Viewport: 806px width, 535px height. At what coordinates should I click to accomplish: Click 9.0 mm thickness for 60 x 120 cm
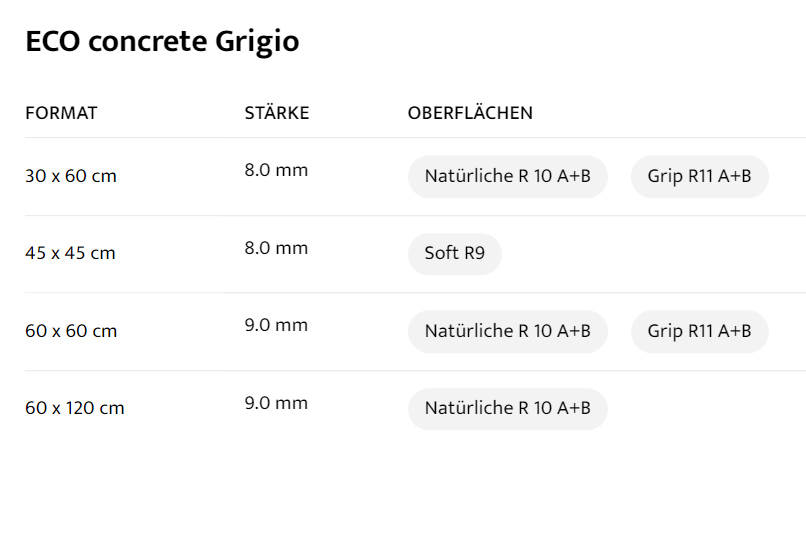click(x=276, y=403)
